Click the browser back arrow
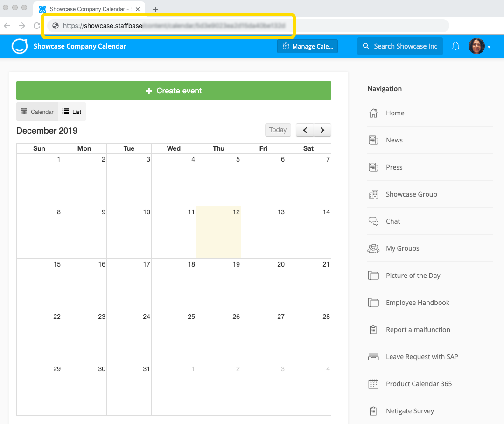504x424 pixels. [7, 26]
